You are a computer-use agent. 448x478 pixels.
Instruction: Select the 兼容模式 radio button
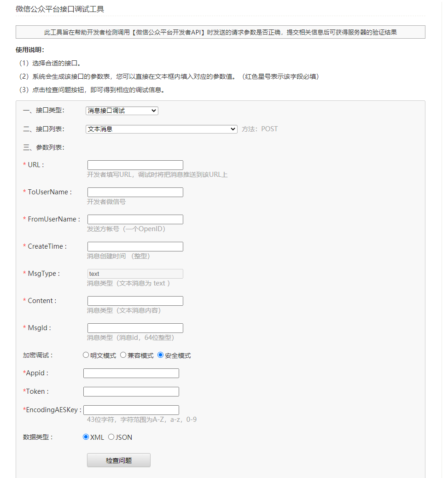123,355
